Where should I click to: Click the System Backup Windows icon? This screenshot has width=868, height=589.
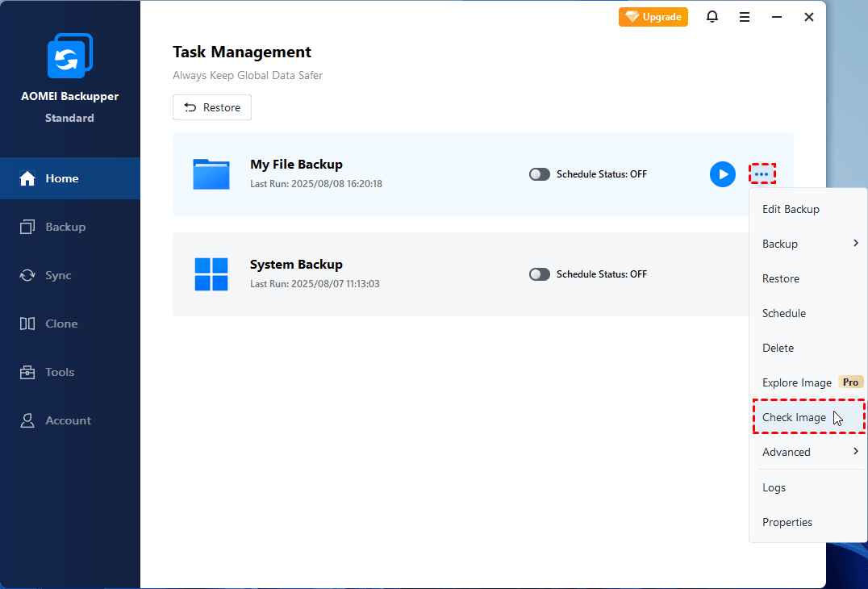click(211, 274)
